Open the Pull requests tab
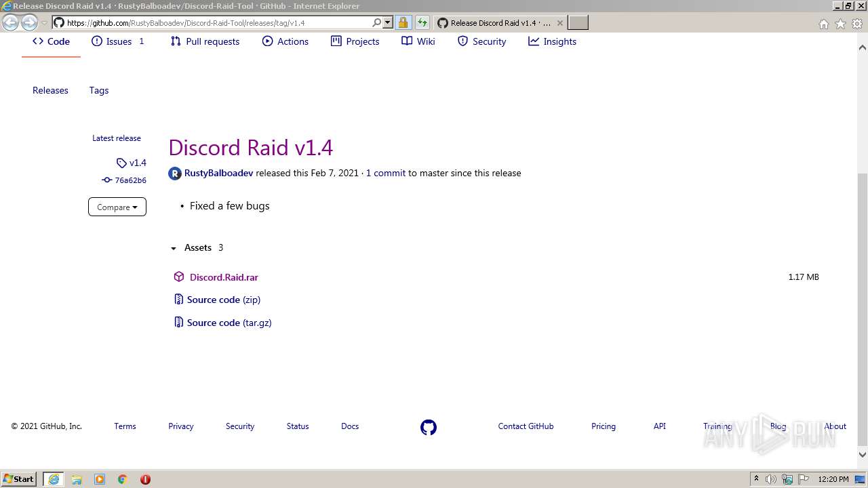 tap(205, 41)
